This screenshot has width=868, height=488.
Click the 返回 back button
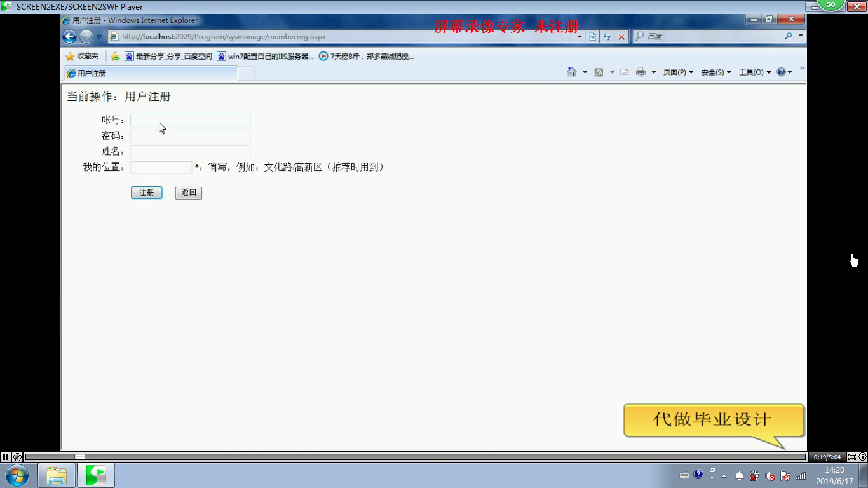pyautogui.click(x=189, y=193)
